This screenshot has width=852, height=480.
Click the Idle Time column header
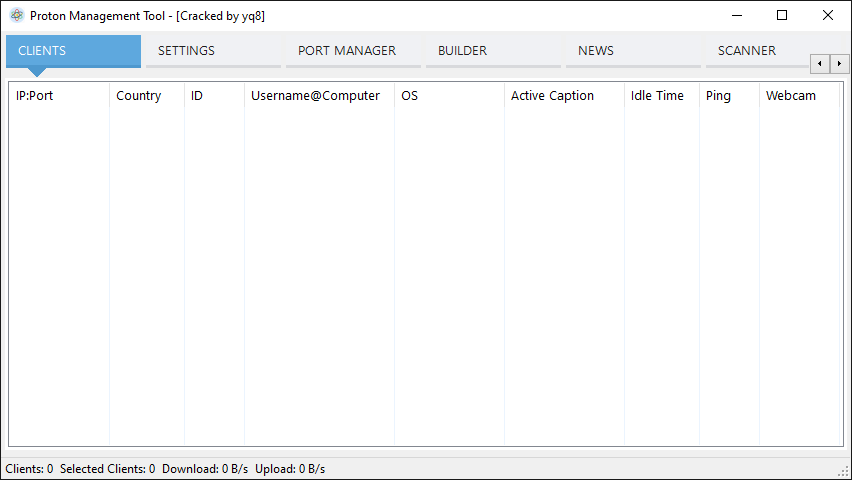pos(657,96)
